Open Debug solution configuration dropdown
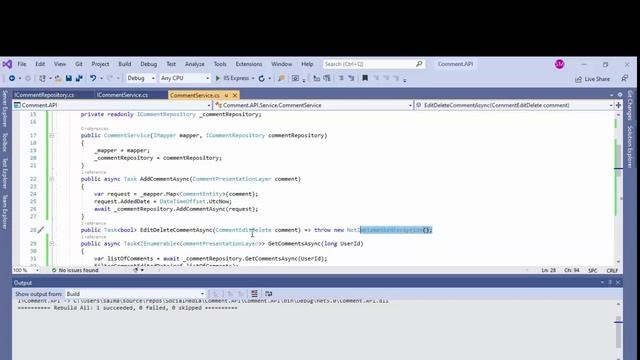 point(141,78)
